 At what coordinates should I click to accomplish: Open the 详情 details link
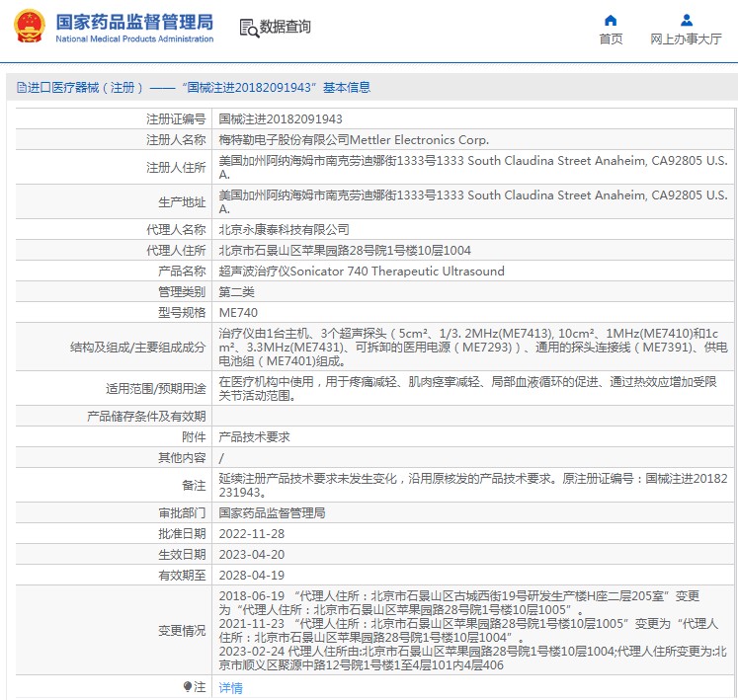click(x=230, y=688)
